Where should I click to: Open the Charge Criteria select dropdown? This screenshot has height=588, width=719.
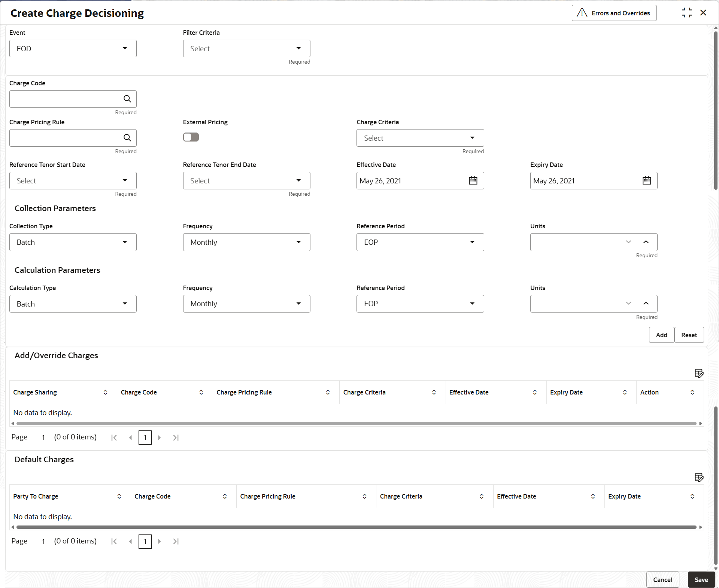(420, 138)
